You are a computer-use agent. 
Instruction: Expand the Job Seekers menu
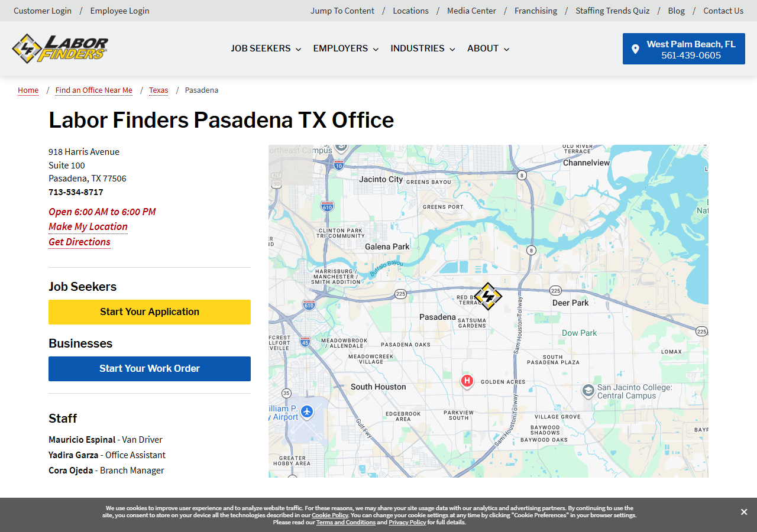[x=266, y=48]
